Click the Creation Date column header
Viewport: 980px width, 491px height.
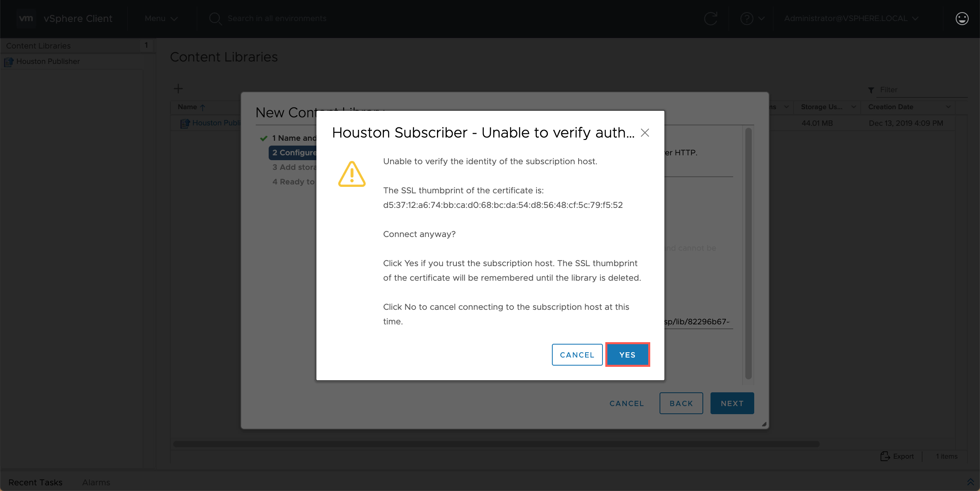[891, 107]
